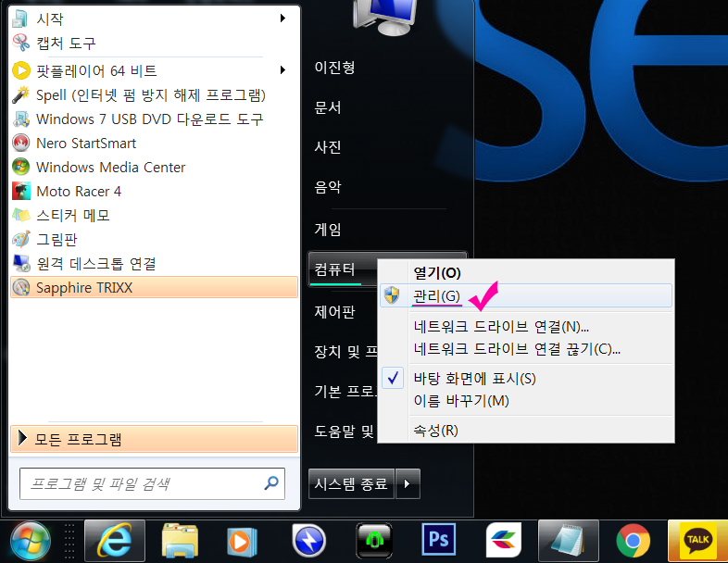Open 게임 in Start menu

pyautogui.click(x=328, y=229)
